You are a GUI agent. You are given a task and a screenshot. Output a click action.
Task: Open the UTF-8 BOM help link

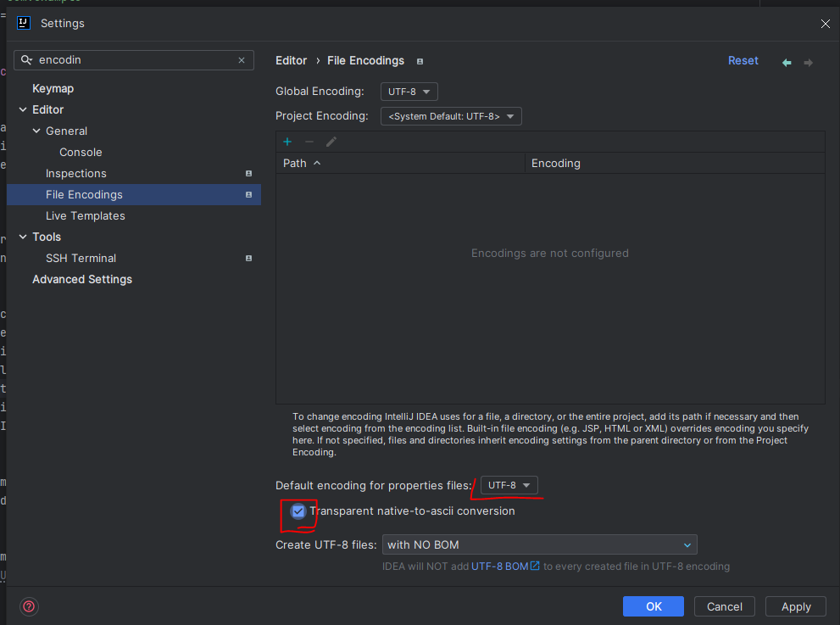(x=500, y=566)
